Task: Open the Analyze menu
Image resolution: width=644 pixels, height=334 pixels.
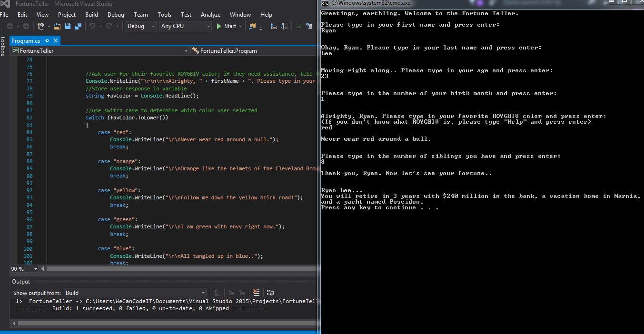Action: 210,15
